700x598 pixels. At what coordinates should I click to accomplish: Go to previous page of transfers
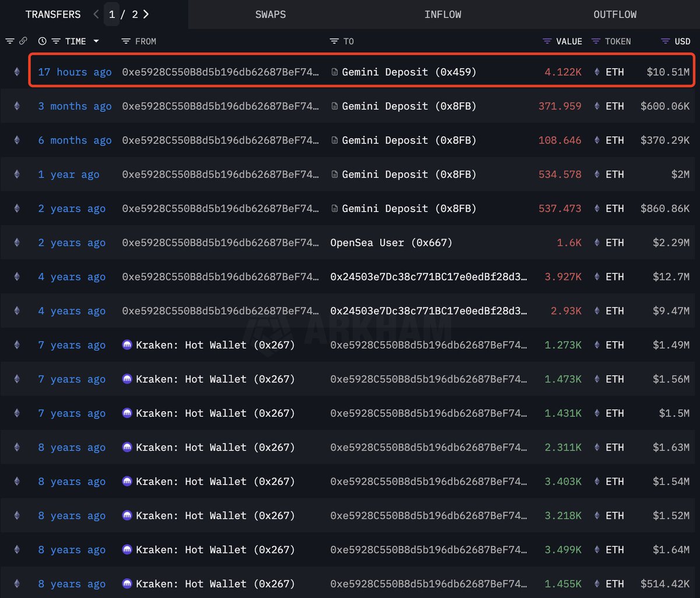tap(96, 15)
